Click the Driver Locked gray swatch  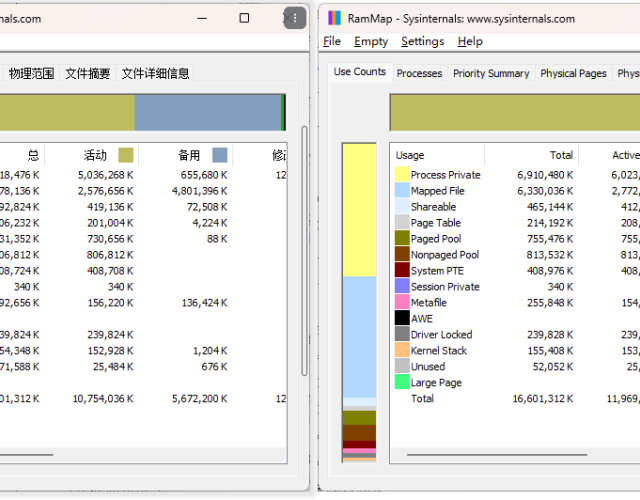pos(402,334)
